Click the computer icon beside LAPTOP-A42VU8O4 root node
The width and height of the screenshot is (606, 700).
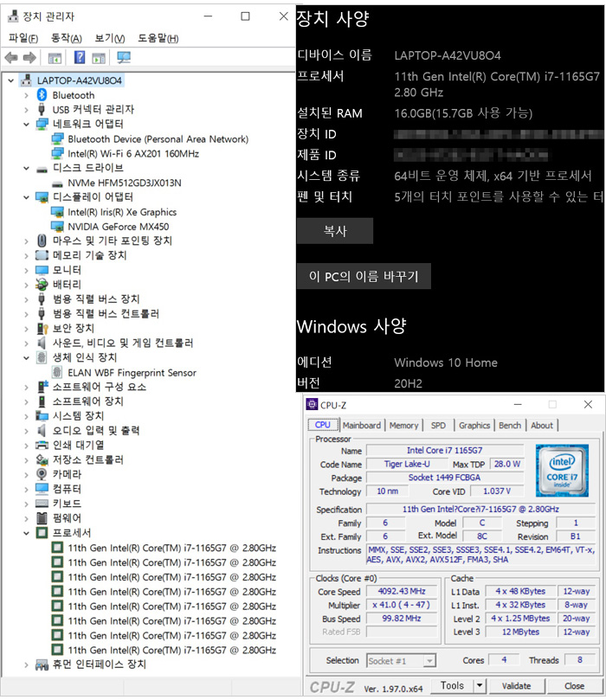[26, 80]
